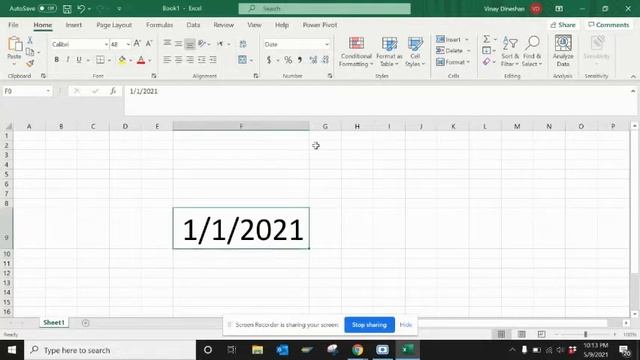Click the Decrease Decimal icon
Viewport: 640px width, 360px height.
pyautogui.click(x=325, y=60)
